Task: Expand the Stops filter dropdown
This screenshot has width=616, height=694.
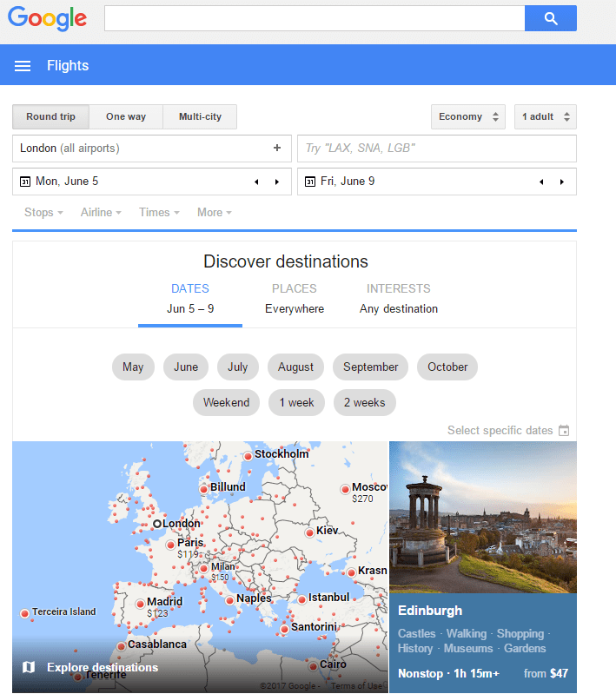Action: pyautogui.click(x=43, y=213)
